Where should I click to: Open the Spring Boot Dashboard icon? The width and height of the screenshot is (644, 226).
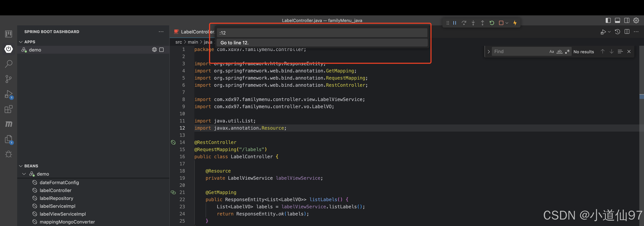(x=8, y=49)
